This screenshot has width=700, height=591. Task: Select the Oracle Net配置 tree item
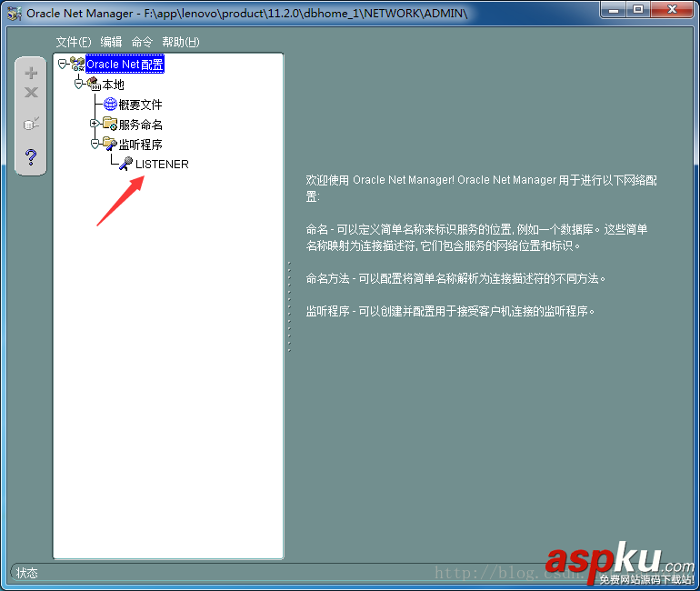(x=125, y=65)
